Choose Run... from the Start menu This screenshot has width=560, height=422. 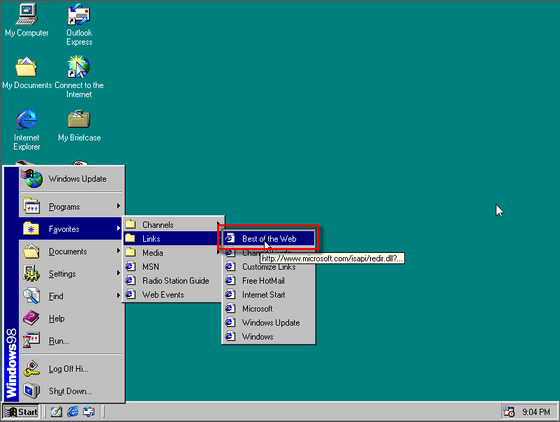pyautogui.click(x=71, y=341)
